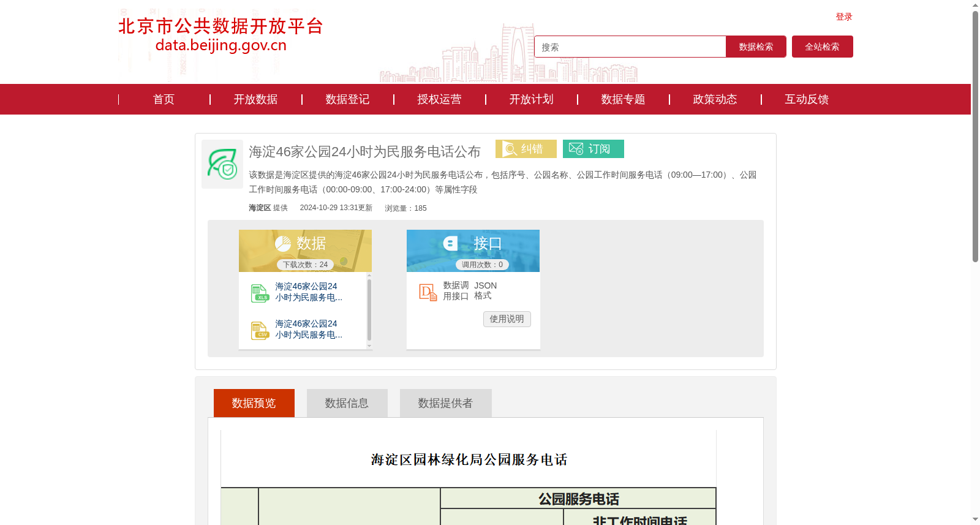
Task: Click the dataset title 海淀46家公园24小时为民服务电话公布
Action: [364, 151]
